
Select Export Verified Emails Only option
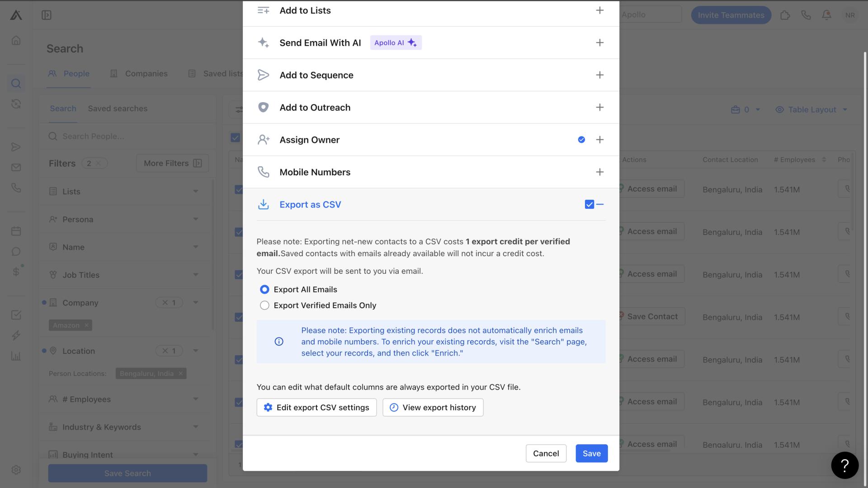pos(264,305)
